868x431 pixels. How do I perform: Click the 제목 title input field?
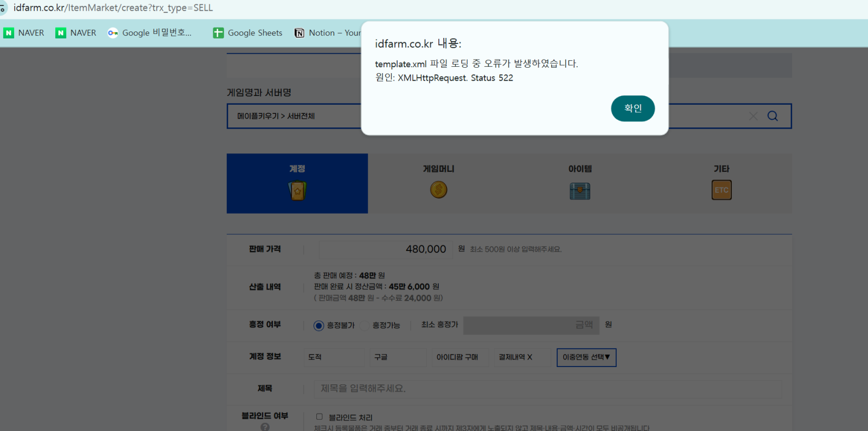[x=547, y=389]
